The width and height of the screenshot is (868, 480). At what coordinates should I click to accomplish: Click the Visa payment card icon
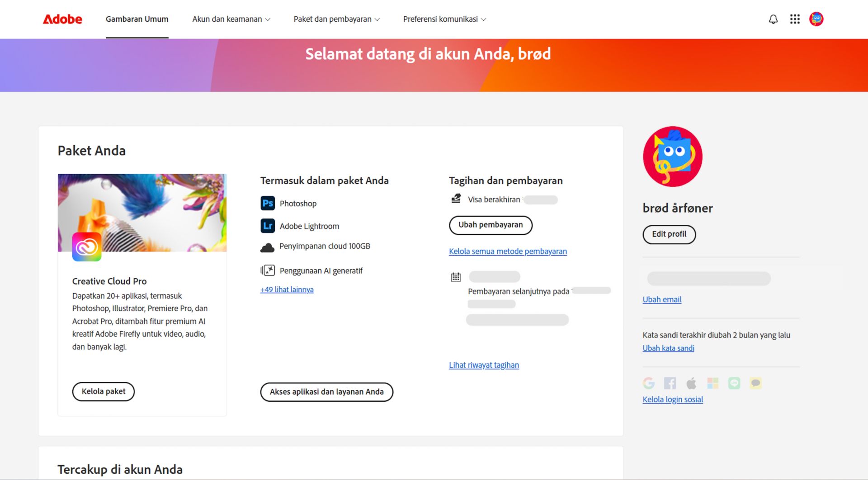[456, 199]
